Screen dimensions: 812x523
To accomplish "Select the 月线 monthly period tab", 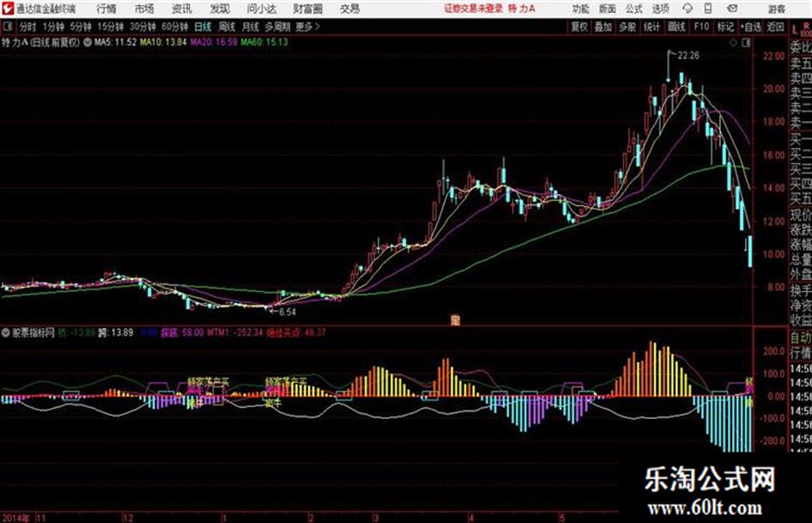I will (x=251, y=27).
